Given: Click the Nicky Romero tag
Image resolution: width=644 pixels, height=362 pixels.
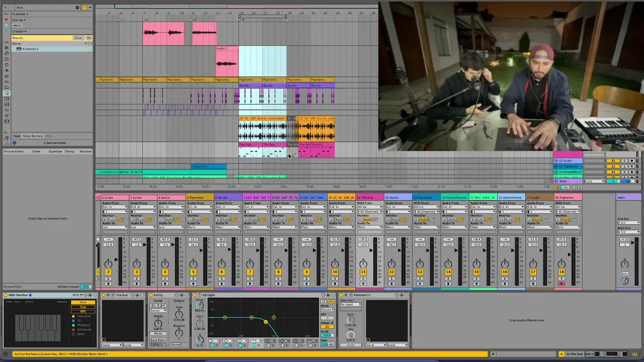Looking at the screenshot, I should pyautogui.click(x=33, y=136).
